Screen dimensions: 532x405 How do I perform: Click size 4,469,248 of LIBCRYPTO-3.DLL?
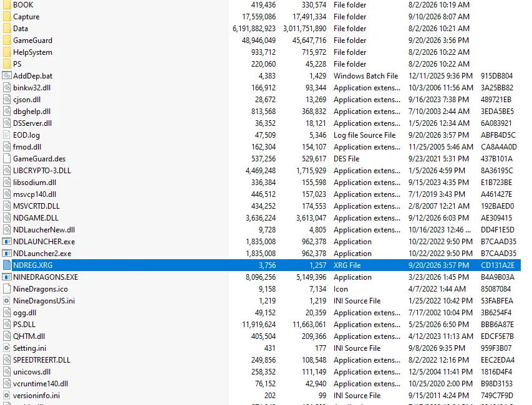coord(261,171)
